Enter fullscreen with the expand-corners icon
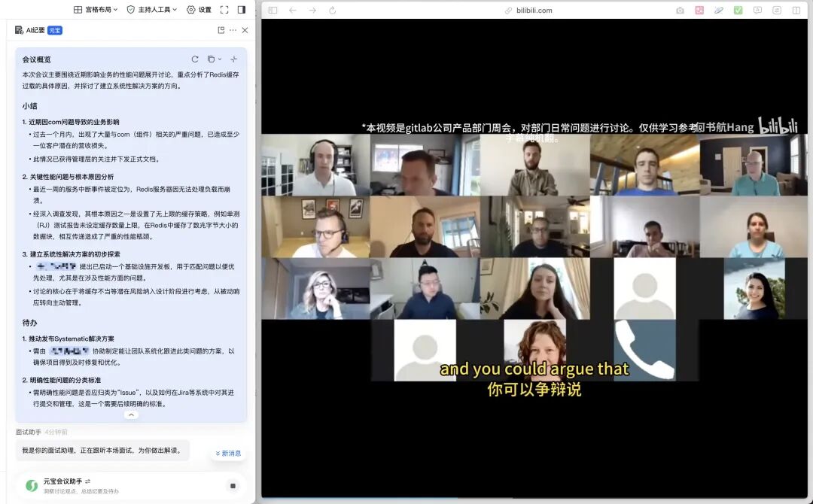The width and height of the screenshot is (813, 504). click(x=224, y=10)
